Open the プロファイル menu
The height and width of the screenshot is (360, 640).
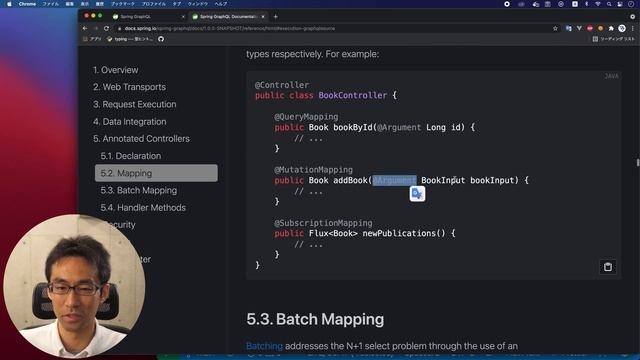click(x=153, y=4)
